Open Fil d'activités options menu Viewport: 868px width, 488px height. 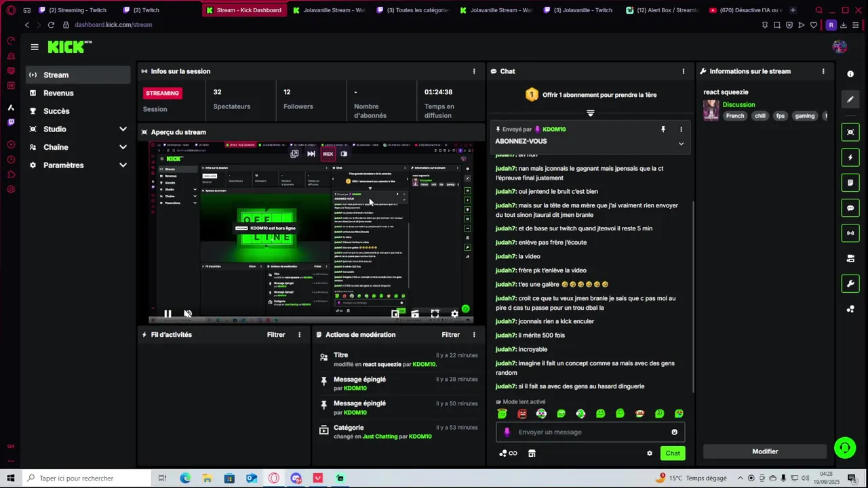299,335
